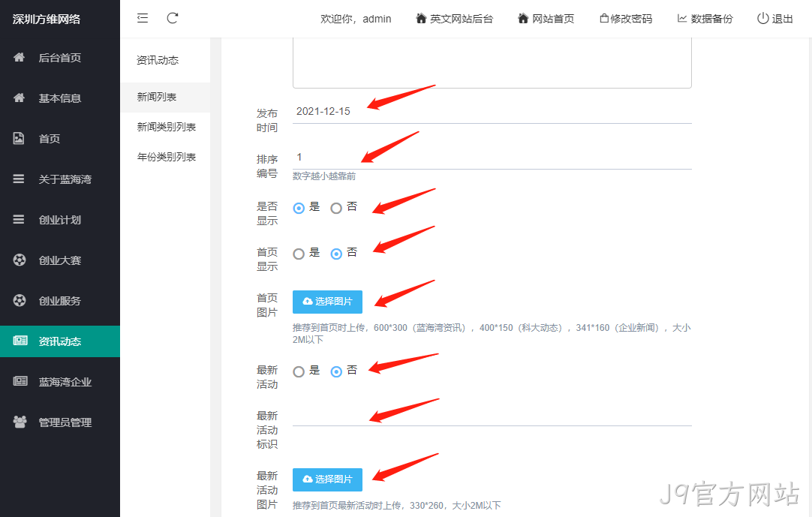Viewport: 812px width, 517px height.
Task: Click home icon next to 基本信息
Action: pos(20,98)
